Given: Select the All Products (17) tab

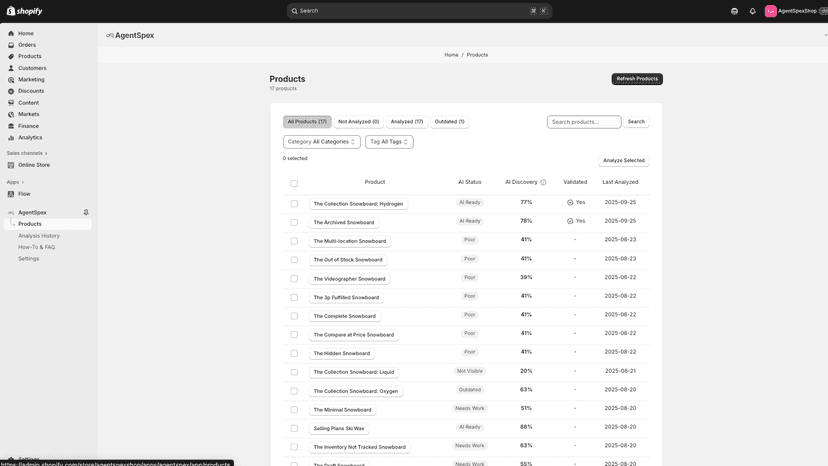Looking at the screenshot, I should 307,122.
